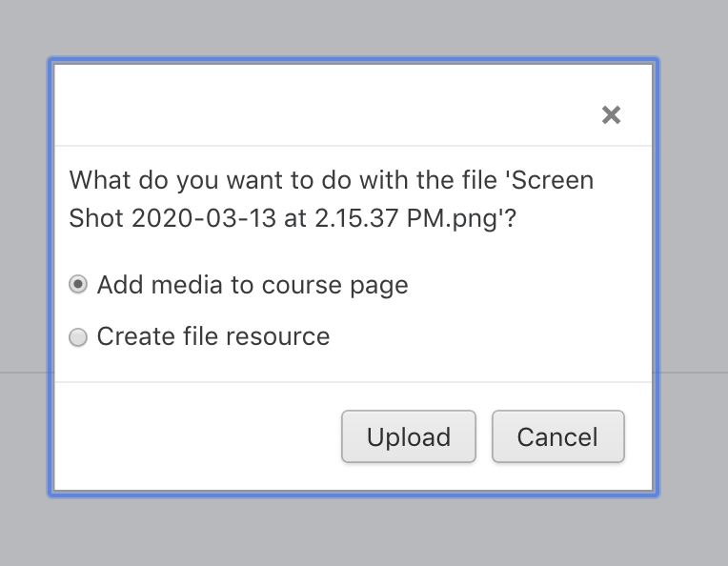Click the gray overlay right of the dialog
Image resolution: width=728 pixels, height=566 pixels.
pyautogui.click(x=694, y=278)
